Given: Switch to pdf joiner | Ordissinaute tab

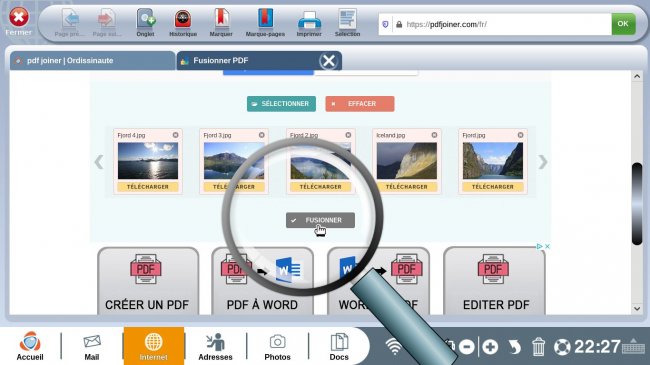Looking at the screenshot, I should [x=92, y=61].
